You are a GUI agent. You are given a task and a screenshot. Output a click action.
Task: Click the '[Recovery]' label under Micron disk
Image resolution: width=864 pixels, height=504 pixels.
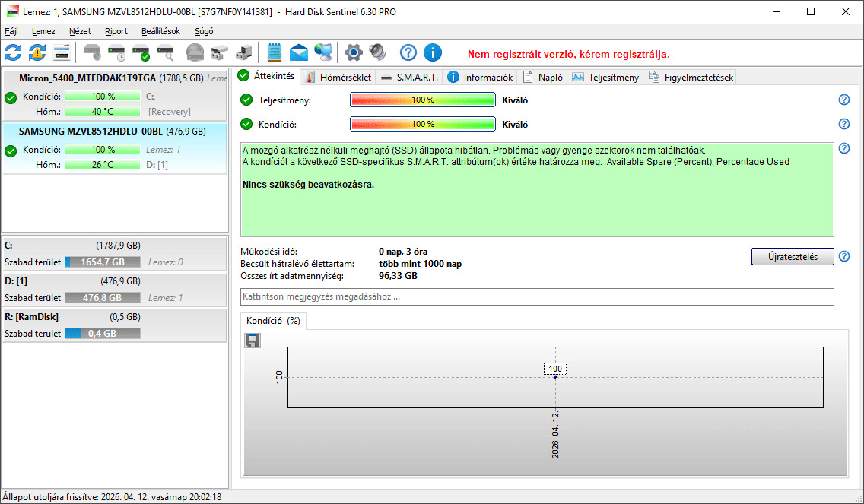click(x=169, y=112)
